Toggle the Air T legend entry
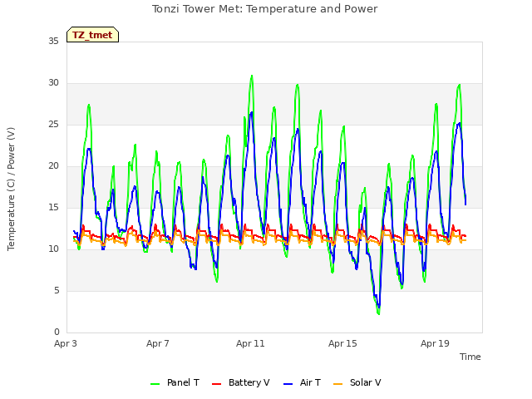This screenshot has width=532, height=399. click(x=302, y=382)
